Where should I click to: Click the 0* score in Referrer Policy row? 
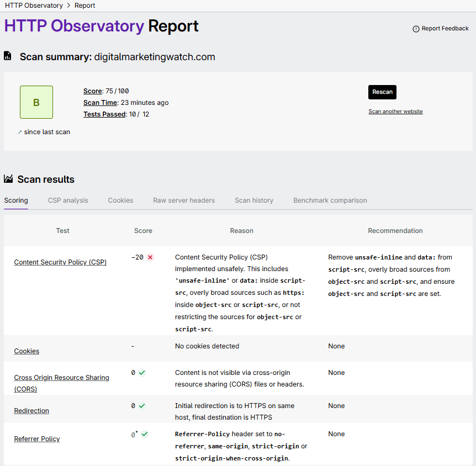(134, 434)
